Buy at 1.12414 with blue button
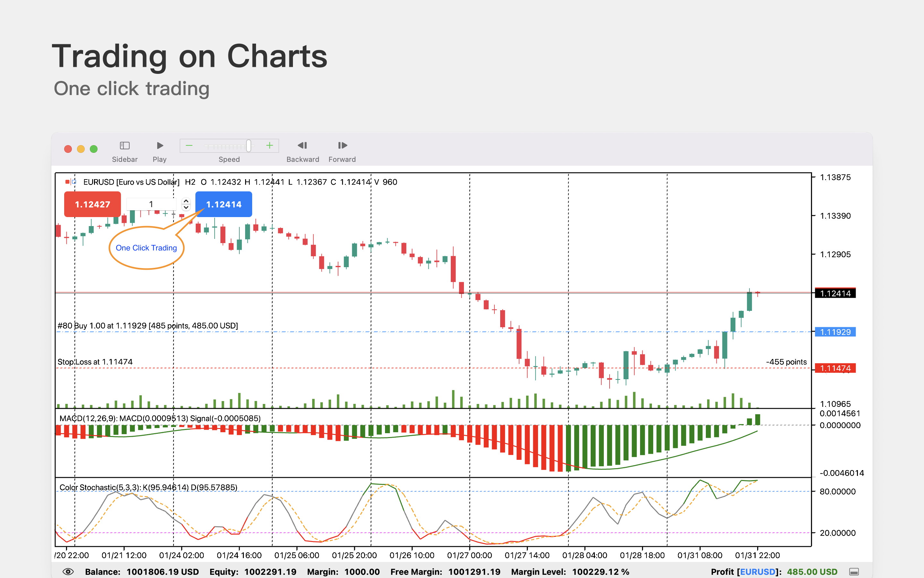 [224, 205]
